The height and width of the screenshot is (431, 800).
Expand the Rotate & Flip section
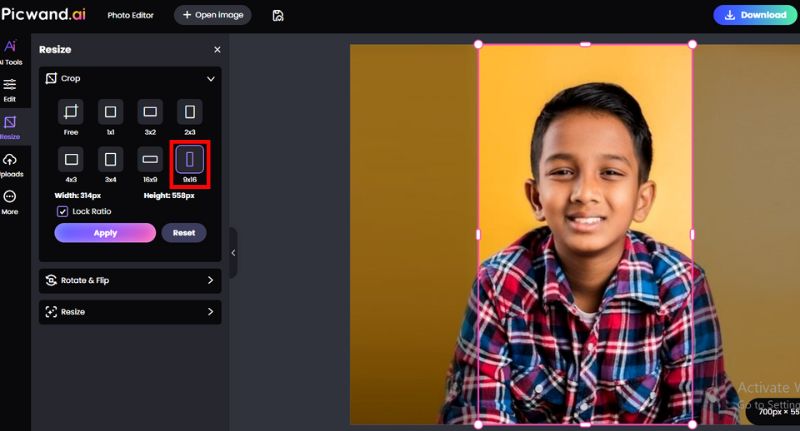210,280
